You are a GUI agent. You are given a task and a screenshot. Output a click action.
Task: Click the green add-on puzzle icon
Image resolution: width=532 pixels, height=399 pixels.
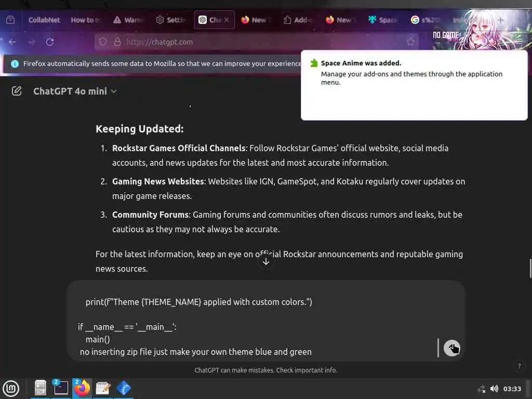[x=314, y=63]
